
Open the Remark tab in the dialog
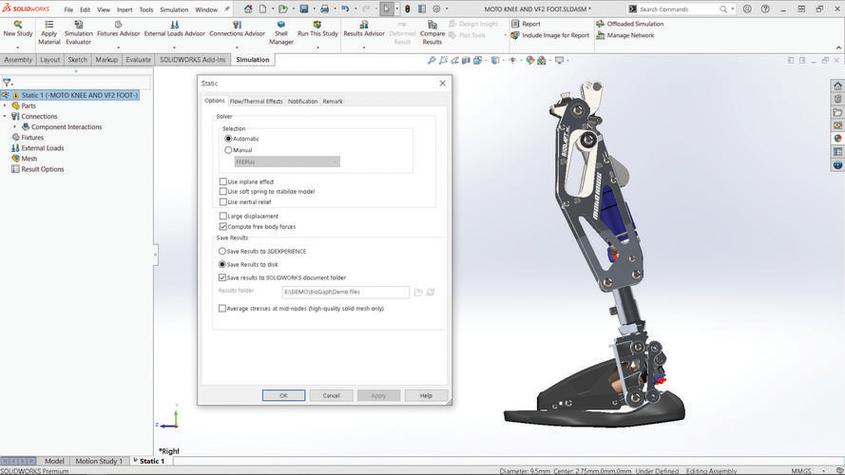coord(333,101)
